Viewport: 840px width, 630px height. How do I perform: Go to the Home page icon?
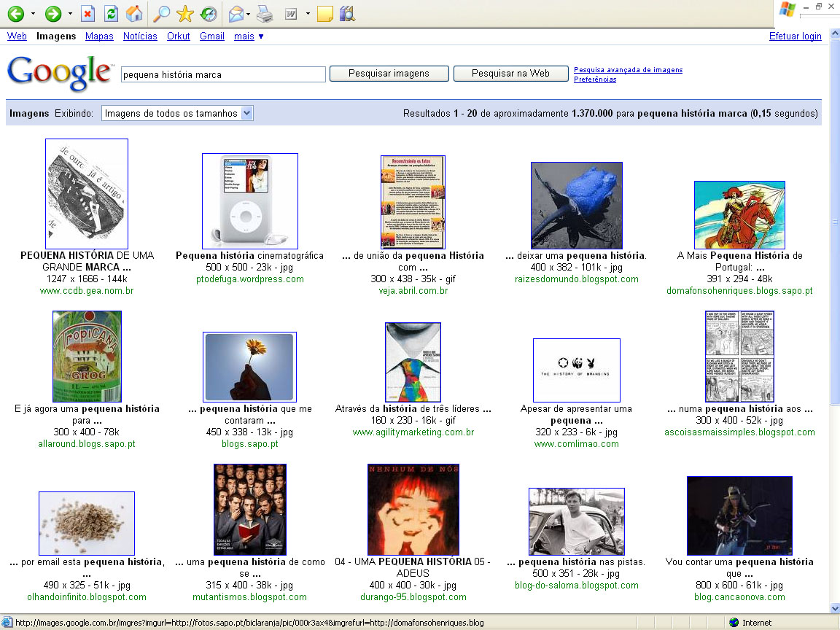133,13
